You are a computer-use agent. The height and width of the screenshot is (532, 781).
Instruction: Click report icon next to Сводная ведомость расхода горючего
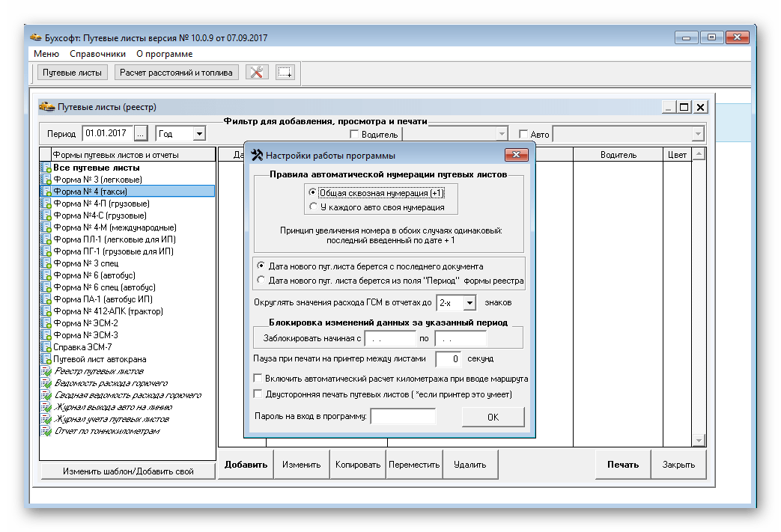coord(46,395)
